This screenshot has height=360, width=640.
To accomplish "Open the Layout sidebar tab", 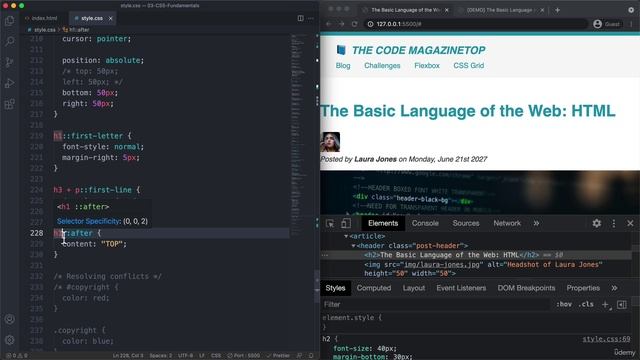I will [x=414, y=288].
